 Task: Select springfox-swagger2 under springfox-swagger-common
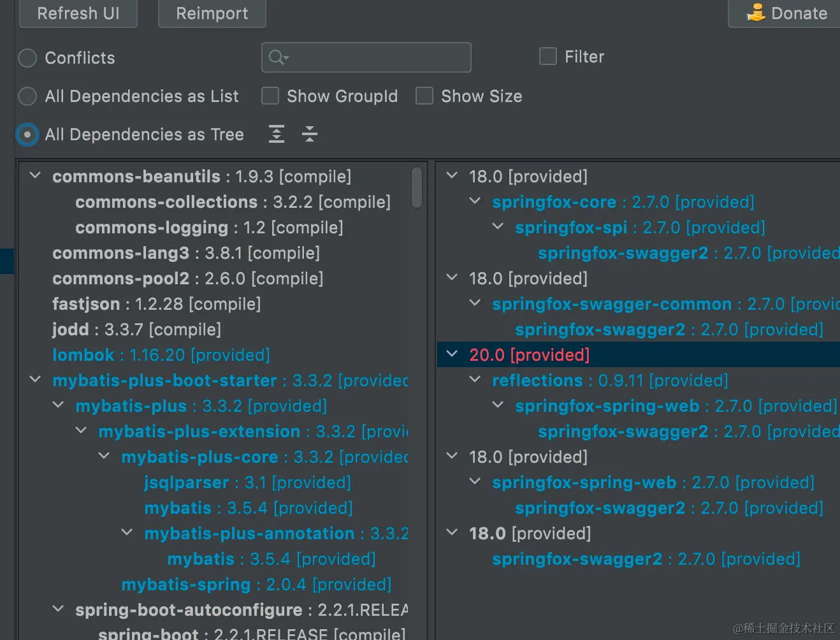click(669, 330)
